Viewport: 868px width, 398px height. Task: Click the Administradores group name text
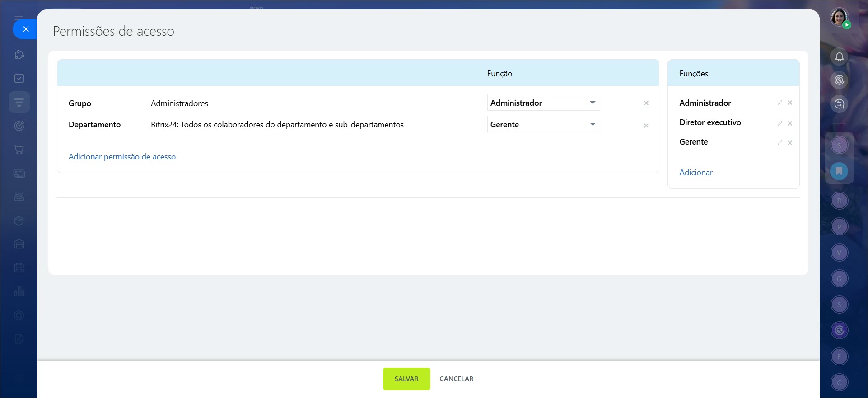(x=179, y=103)
